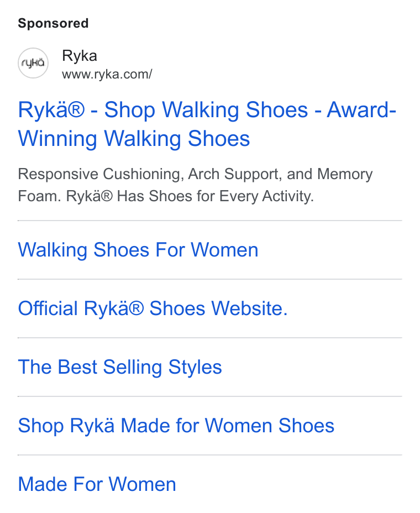Click the circular Ryka logo icon
The width and height of the screenshot is (420, 513).
coord(33,63)
